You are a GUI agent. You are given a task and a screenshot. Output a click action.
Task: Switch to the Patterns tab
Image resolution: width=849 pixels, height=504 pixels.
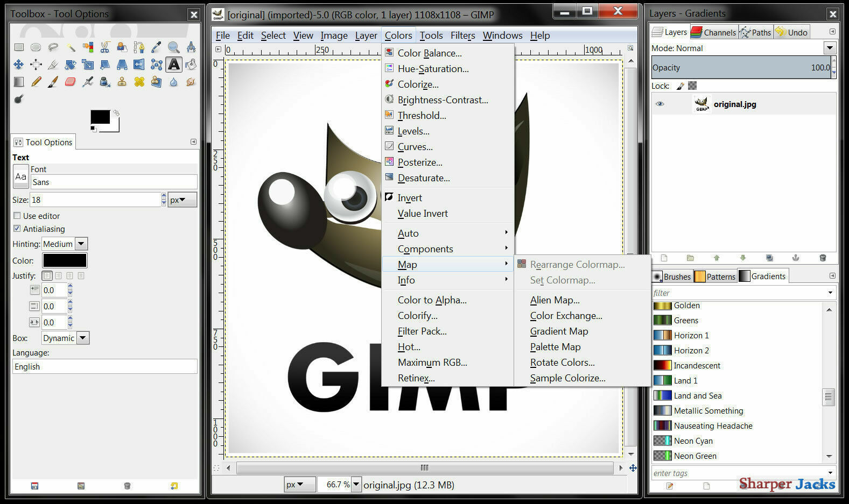(715, 276)
